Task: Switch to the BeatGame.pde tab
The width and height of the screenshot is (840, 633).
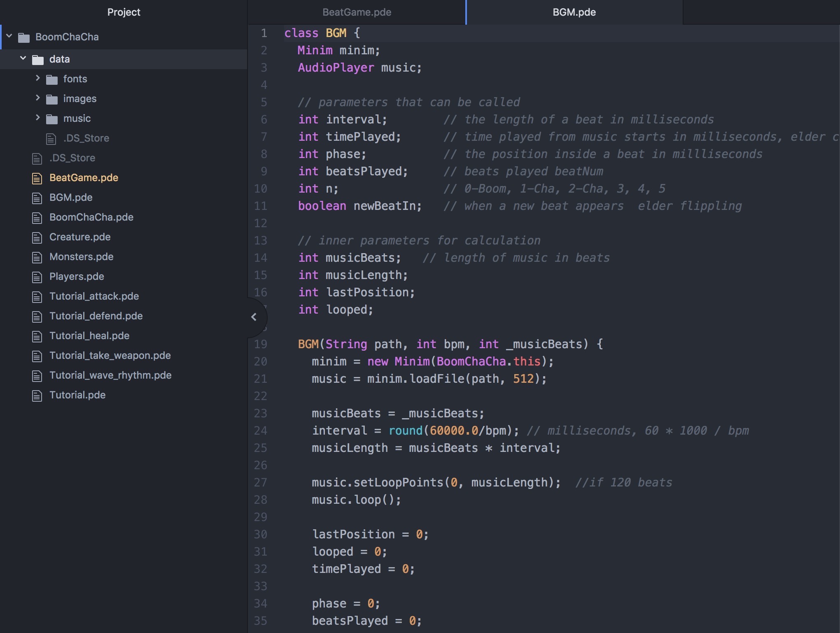Action: (x=357, y=12)
